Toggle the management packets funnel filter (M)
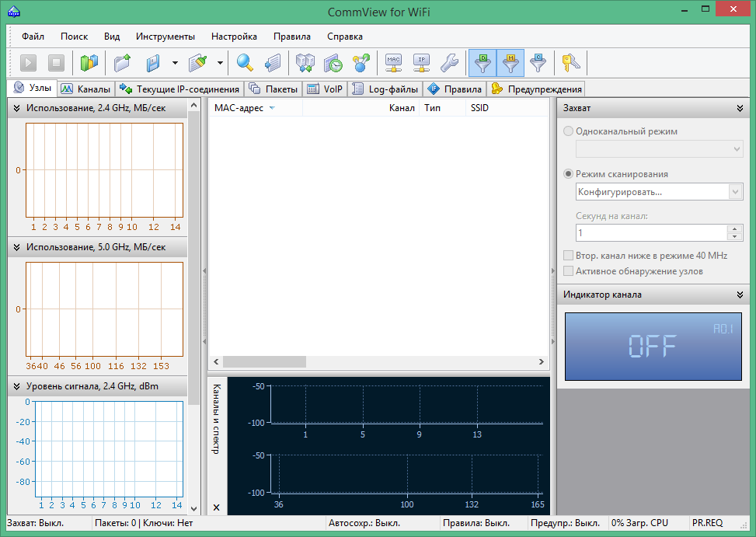756x537 pixels. pyautogui.click(x=510, y=63)
